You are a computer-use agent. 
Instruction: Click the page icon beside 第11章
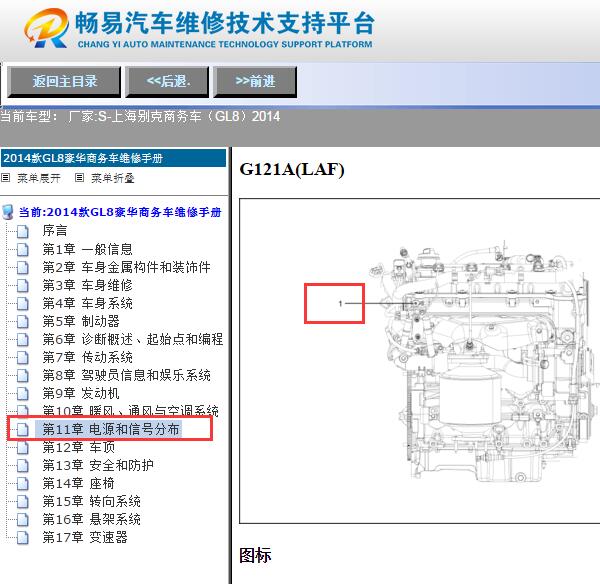23,429
